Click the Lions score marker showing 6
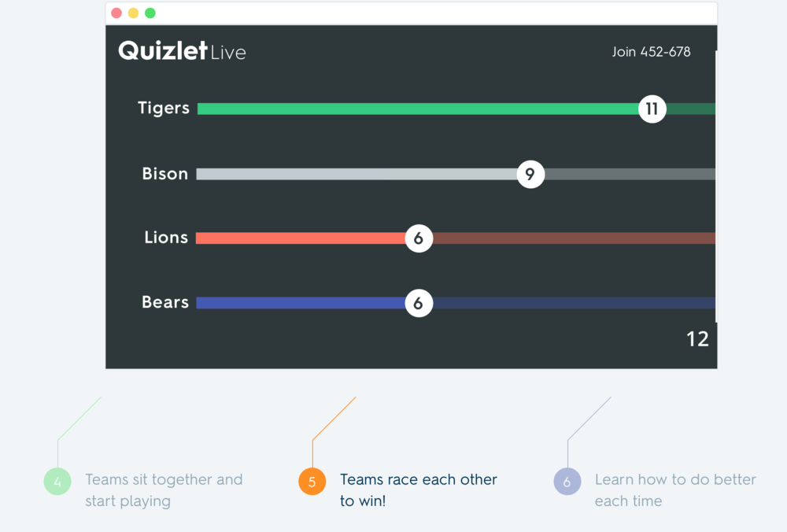787x532 pixels. (x=419, y=238)
